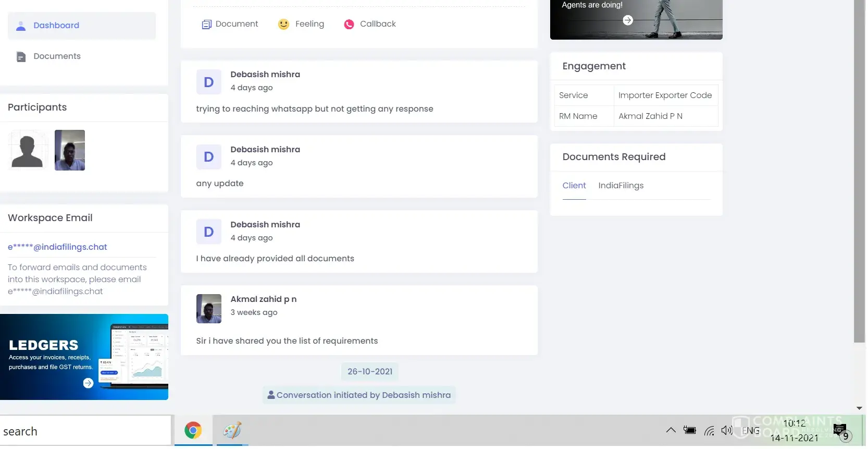Image resolution: width=868 pixels, height=449 pixels.
Task: Click the battery tray icon
Action: tap(690, 430)
